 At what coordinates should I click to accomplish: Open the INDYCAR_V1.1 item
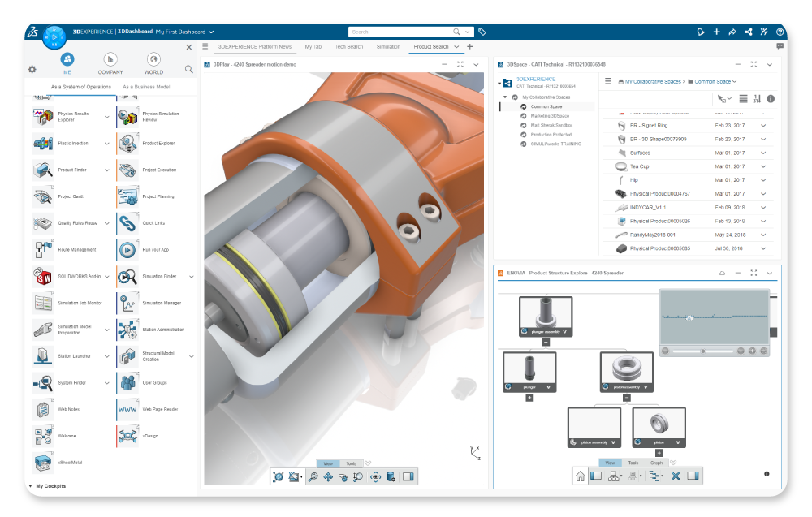pos(648,208)
